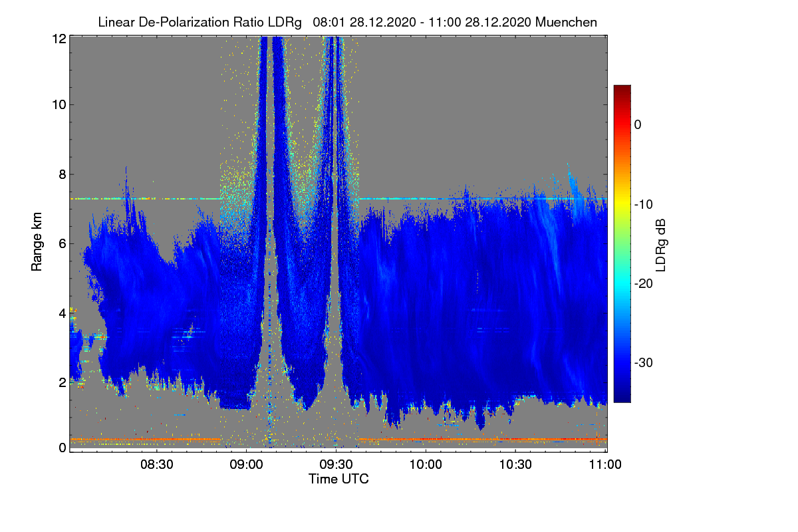
Task: Click the start time '08:01 28.12.2020' in title
Action: [365, 22]
